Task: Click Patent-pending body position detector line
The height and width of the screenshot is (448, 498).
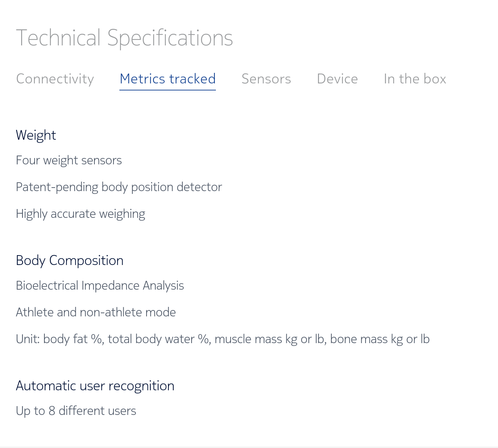Action: point(119,187)
